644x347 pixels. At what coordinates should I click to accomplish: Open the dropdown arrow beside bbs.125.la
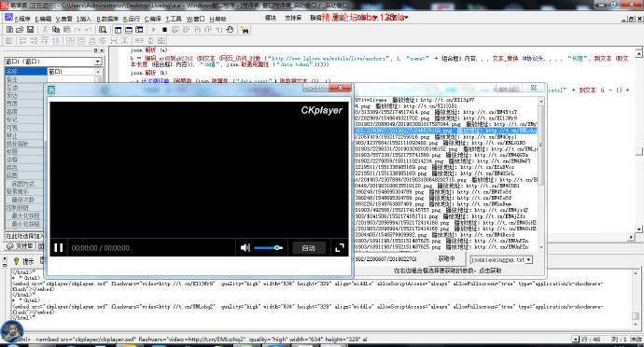point(406,18)
